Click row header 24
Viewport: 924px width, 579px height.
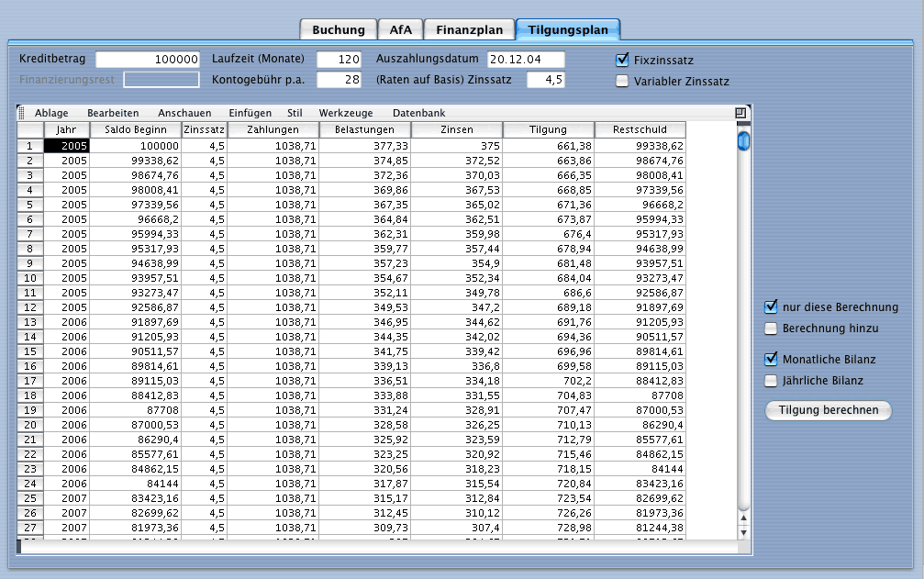pos(30,484)
